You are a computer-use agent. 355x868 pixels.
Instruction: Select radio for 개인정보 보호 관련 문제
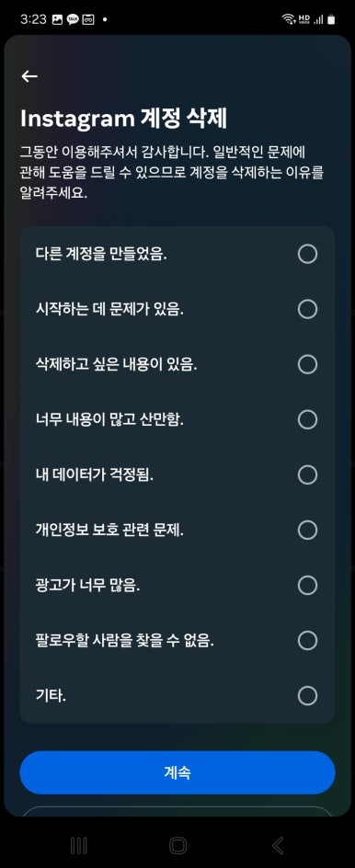(x=307, y=530)
